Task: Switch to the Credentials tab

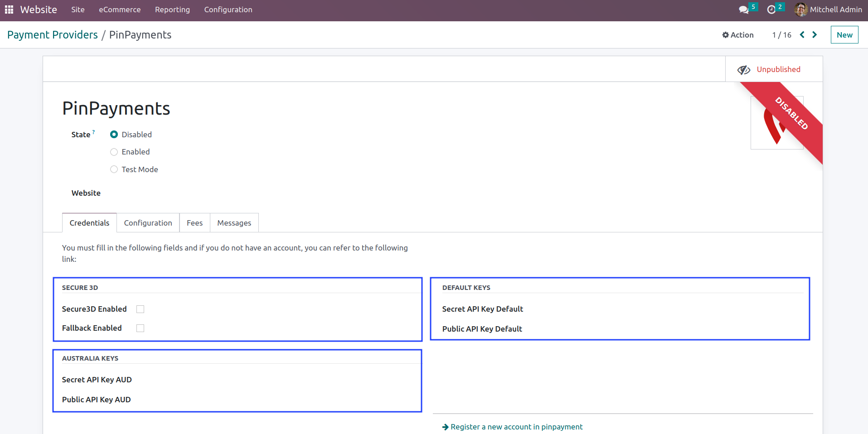Action: 89,223
